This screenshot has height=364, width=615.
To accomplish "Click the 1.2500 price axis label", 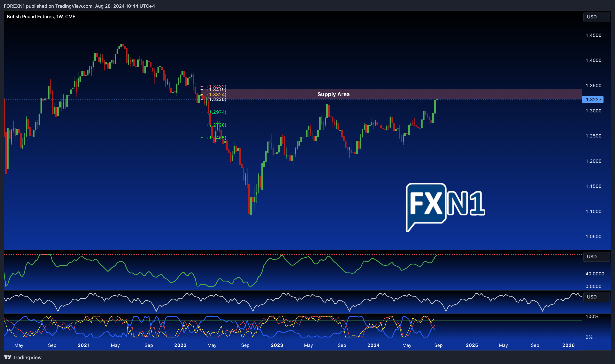I will [593, 136].
